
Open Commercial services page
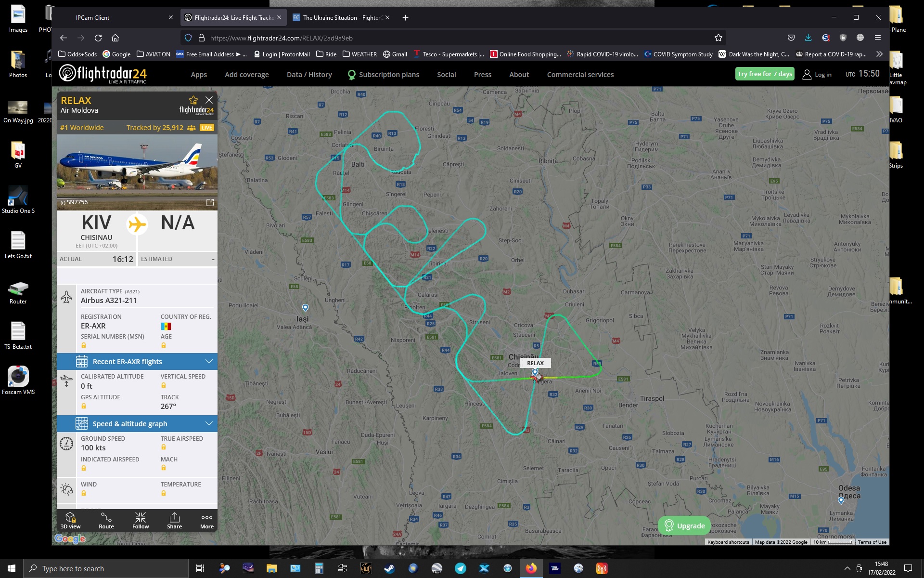click(x=580, y=75)
